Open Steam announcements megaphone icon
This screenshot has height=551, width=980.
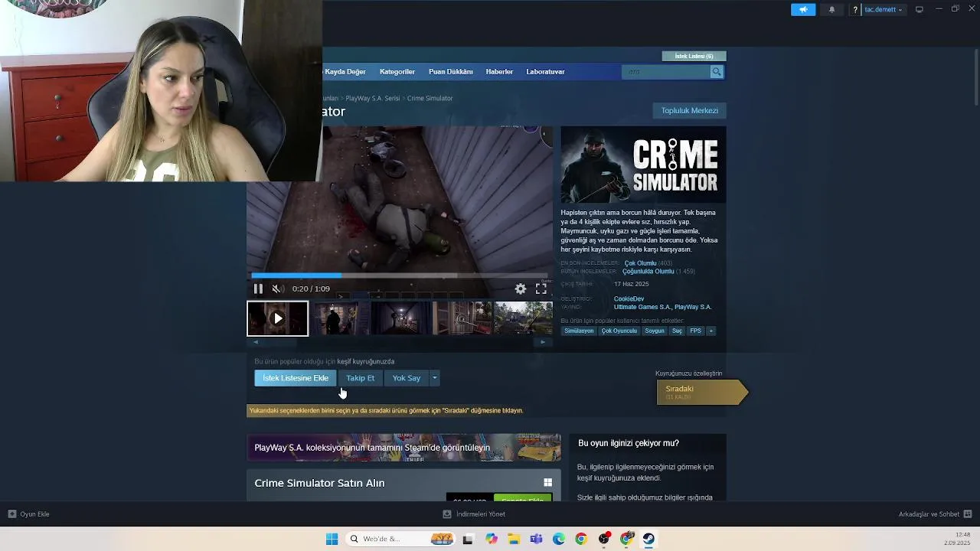coord(803,10)
